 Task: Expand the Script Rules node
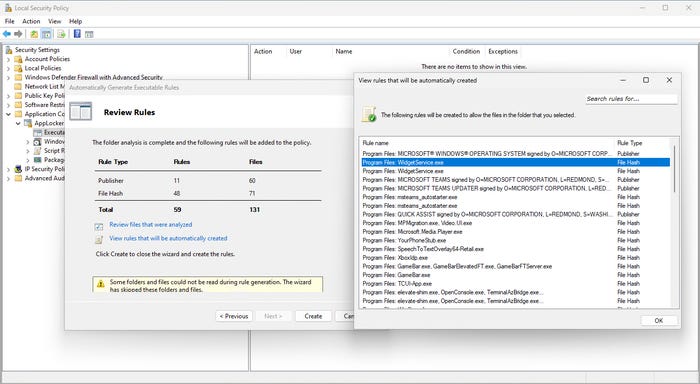(x=28, y=150)
